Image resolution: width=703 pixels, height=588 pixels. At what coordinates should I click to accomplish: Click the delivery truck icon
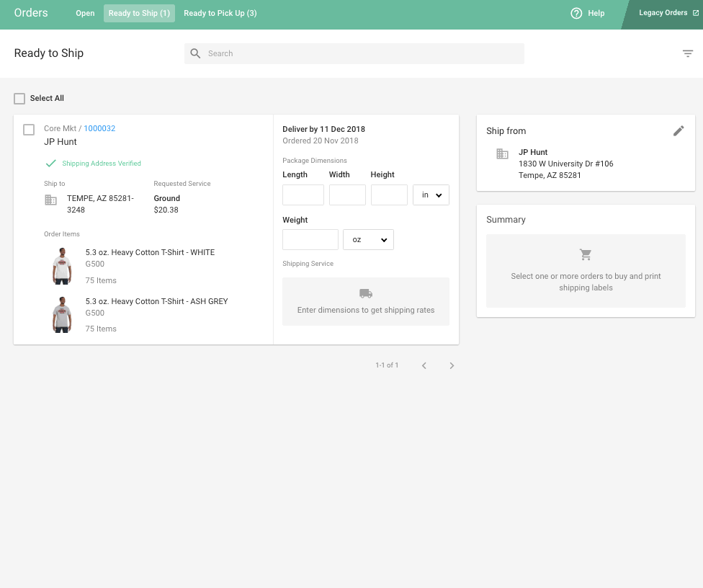pyautogui.click(x=366, y=293)
